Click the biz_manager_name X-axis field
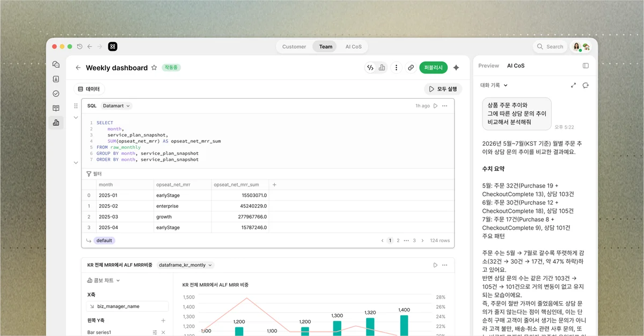This screenshot has width=644, height=336. point(127,307)
